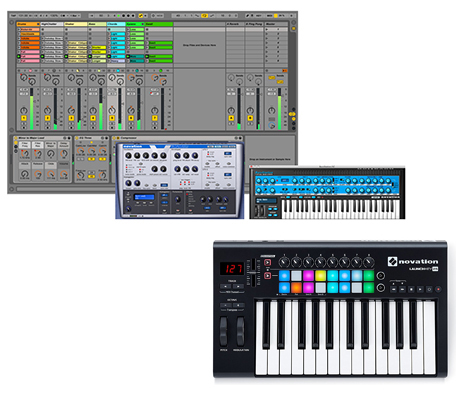Click the first device title bar in device view
This screenshot has height=394, width=456.
pos(43,138)
